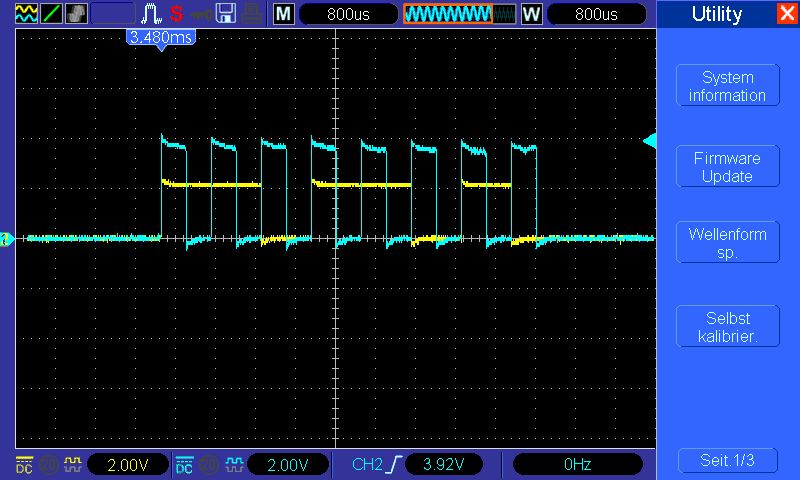Click the pulse trigger icon in toolbar
800x480 pixels.
click(151, 14)
